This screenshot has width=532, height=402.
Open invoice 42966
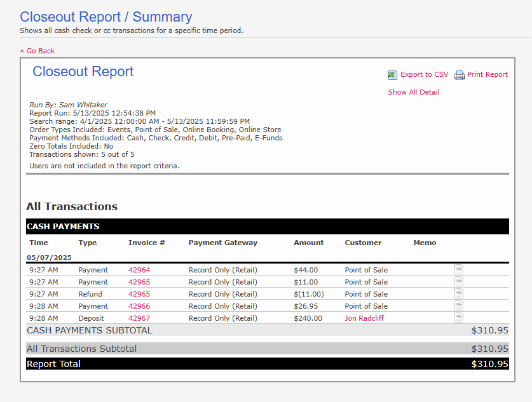pyautogui.click(x=139, y=306)
